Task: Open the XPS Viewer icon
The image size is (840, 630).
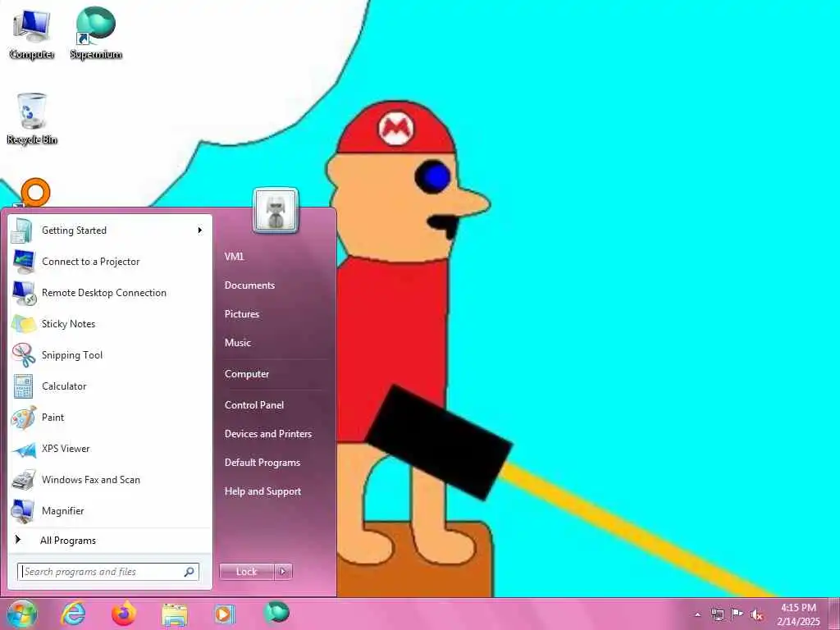Action: (x=24, y=450)
